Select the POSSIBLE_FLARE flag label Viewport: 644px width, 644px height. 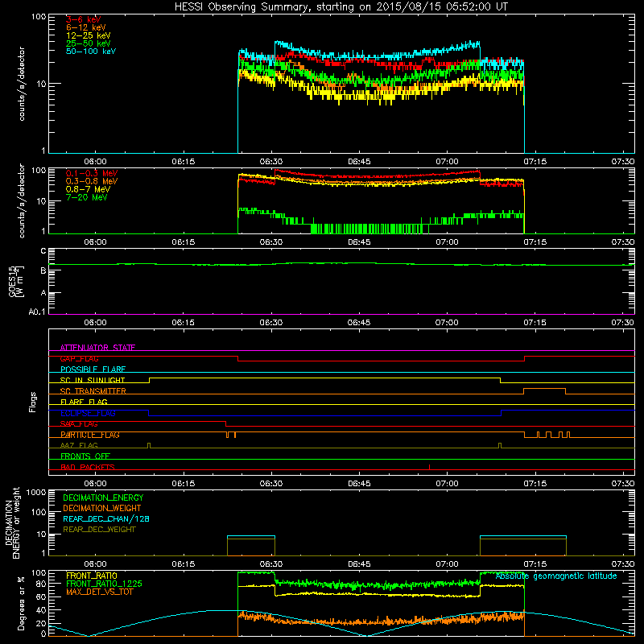click(93, 369)
